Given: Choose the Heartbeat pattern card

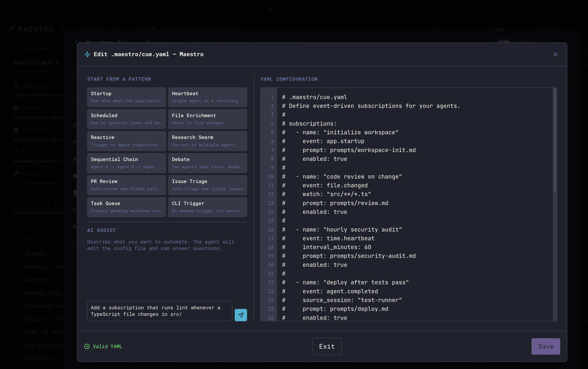Looking at the screenshot, I should [x=207, y=97].
